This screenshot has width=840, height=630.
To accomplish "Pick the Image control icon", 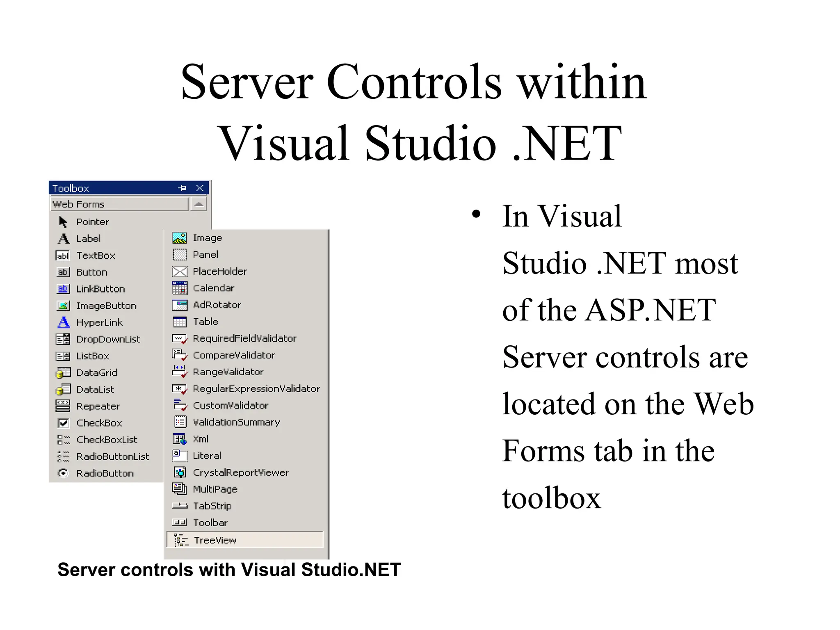I will 180,238.
